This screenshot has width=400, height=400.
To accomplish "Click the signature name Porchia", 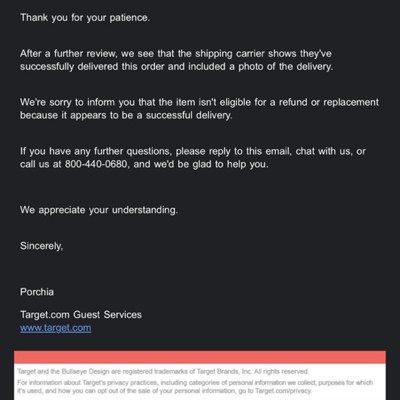I will (x=37, y=292).
